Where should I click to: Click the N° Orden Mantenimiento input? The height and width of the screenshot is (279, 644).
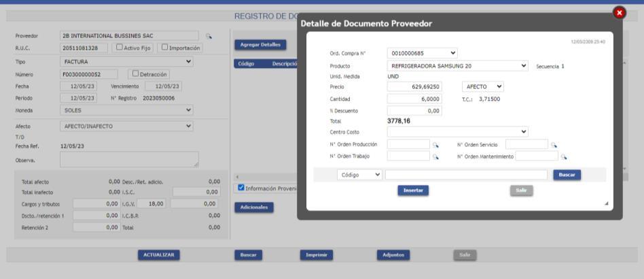point(537,157)
